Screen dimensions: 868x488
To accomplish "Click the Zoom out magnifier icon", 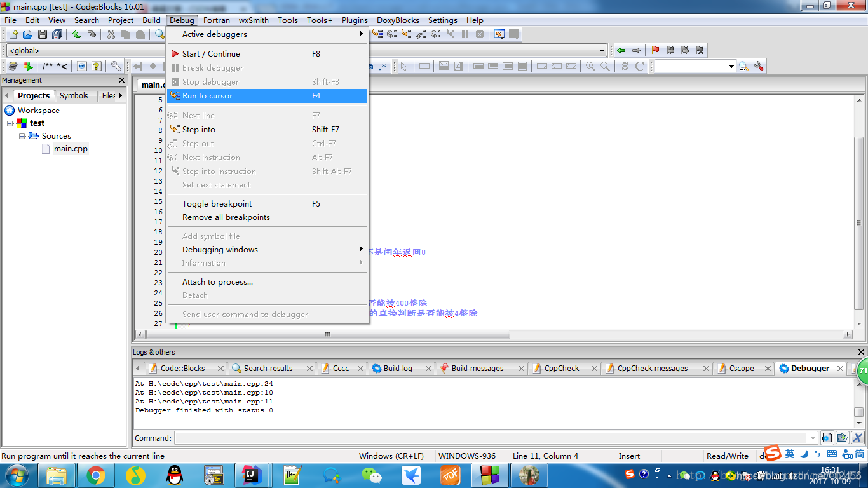I will tap(605, 66).
